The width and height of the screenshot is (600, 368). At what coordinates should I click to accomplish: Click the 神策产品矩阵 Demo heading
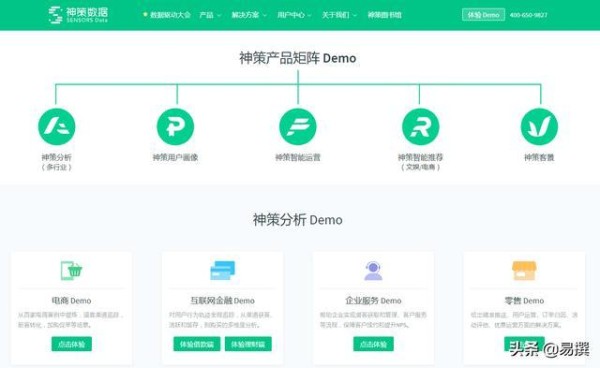pos(298,58)
